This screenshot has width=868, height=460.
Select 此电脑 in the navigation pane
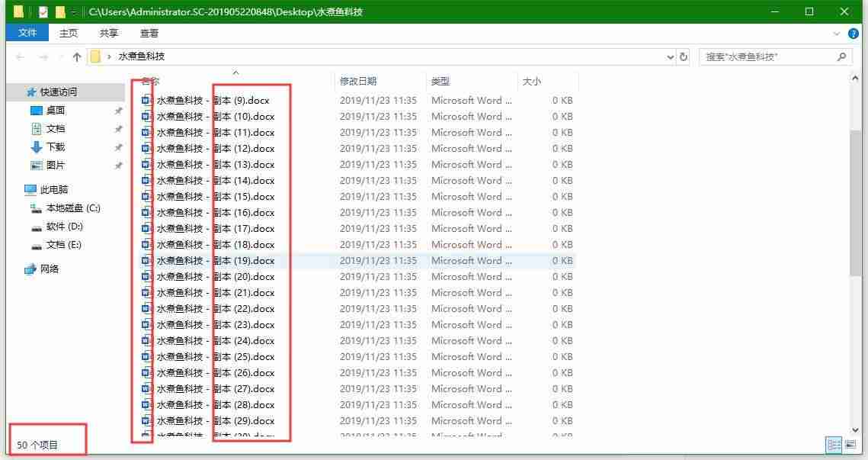coord(53,189)
